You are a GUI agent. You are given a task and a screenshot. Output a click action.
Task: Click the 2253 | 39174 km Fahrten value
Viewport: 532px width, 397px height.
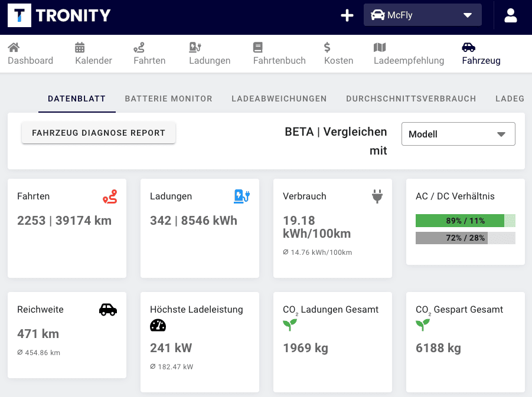point(64,221)
